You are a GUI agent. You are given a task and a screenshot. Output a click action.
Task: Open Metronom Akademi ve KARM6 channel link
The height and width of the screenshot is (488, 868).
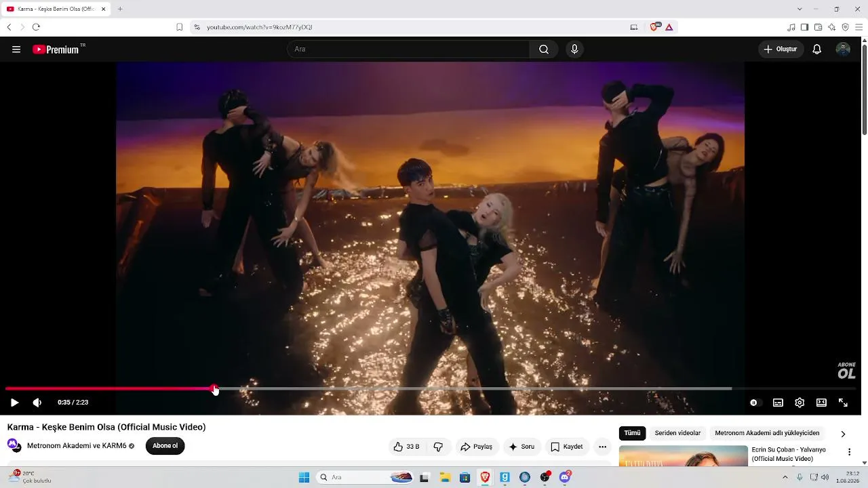pyautogui.click(x=77, y=446)
